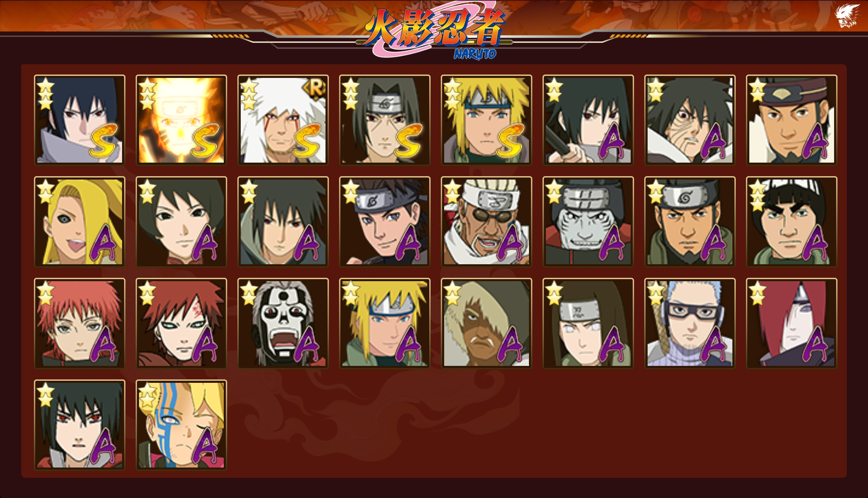Select the red-haired forehead-tattoo A-rank character
Image resolution: width=868 pixels, height=498 pixels.
(181, 323)
